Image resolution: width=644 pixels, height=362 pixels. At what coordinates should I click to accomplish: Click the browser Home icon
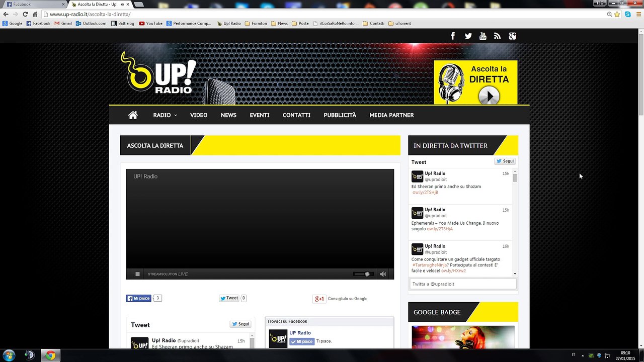[35, 15]
